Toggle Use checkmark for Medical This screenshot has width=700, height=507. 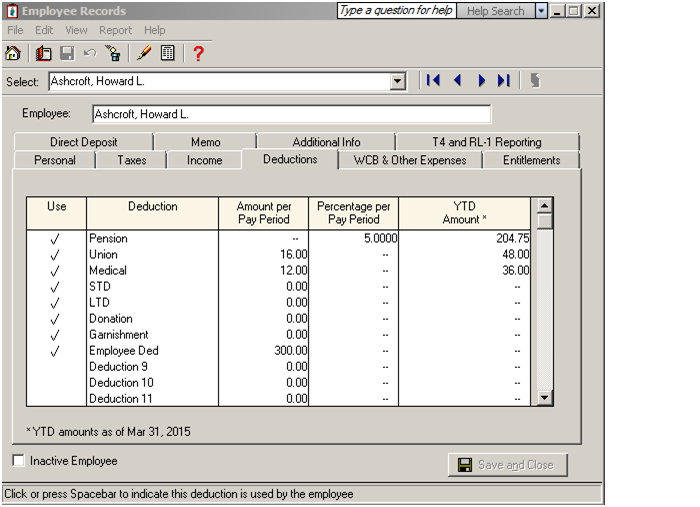coord(55,271)
